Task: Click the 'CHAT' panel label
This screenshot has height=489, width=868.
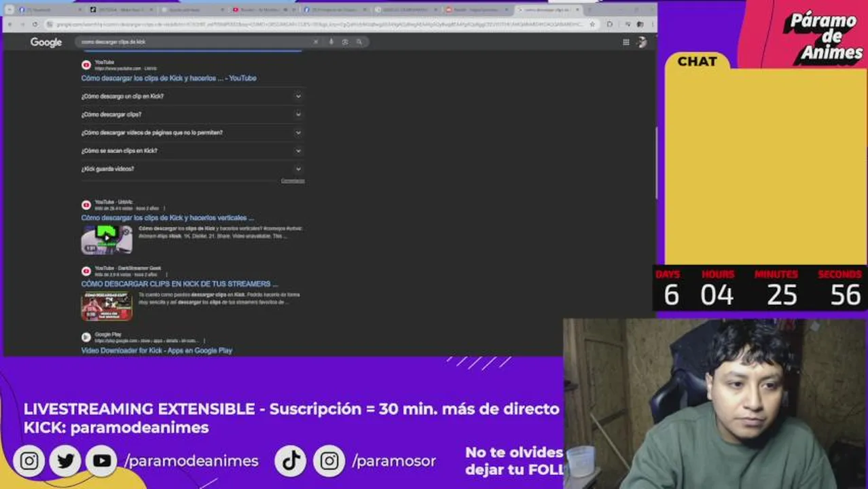Action: [x=697, y=61]
